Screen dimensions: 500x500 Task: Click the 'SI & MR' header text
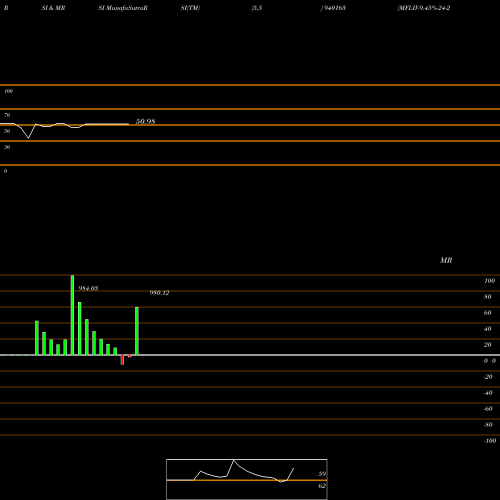pos(53,8)
